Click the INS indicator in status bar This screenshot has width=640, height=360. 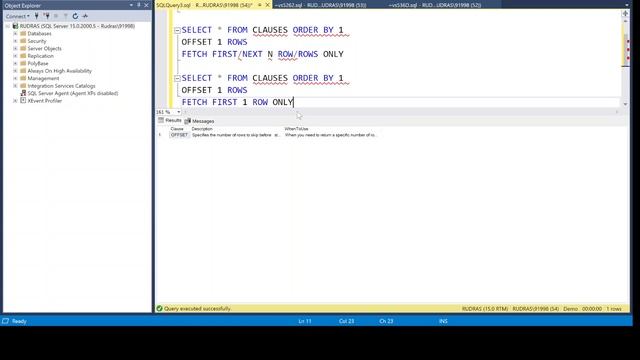[x=443, y=321]
